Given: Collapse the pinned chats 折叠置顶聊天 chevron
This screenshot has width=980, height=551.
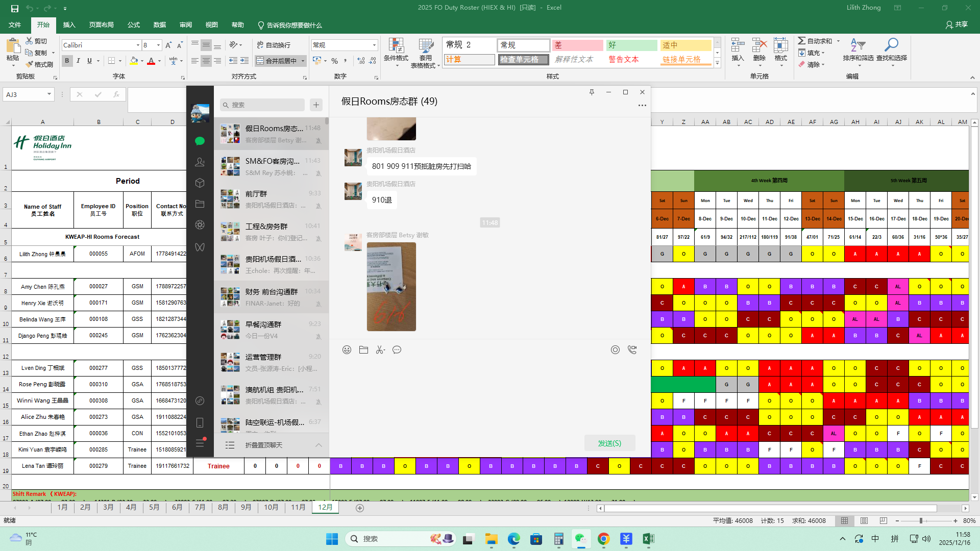Looking at the screenshot, I should [x=318, y=445].
